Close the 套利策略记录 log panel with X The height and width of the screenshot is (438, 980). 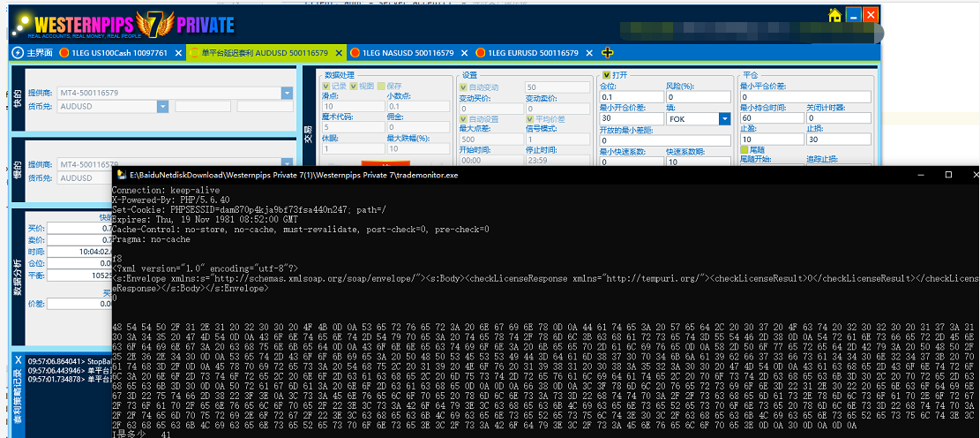(x=18, y=359)
